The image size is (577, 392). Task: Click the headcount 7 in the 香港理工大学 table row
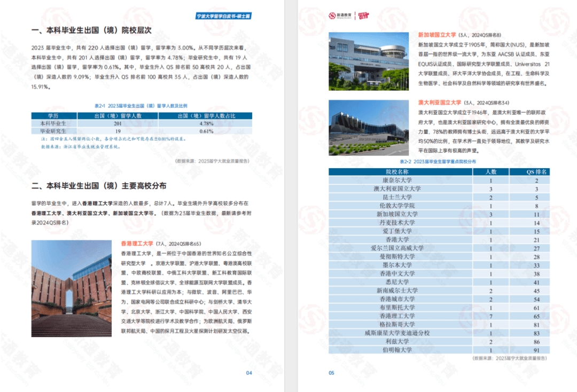click(491, 316)
